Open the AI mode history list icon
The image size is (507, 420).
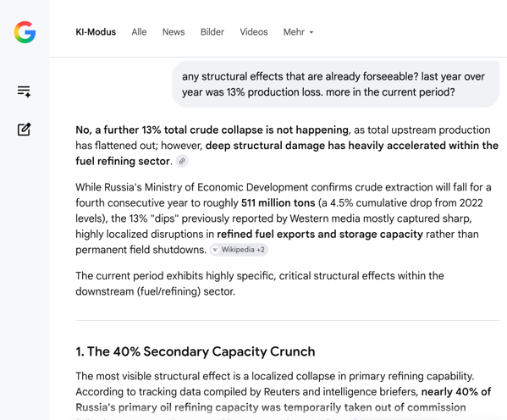24,91
